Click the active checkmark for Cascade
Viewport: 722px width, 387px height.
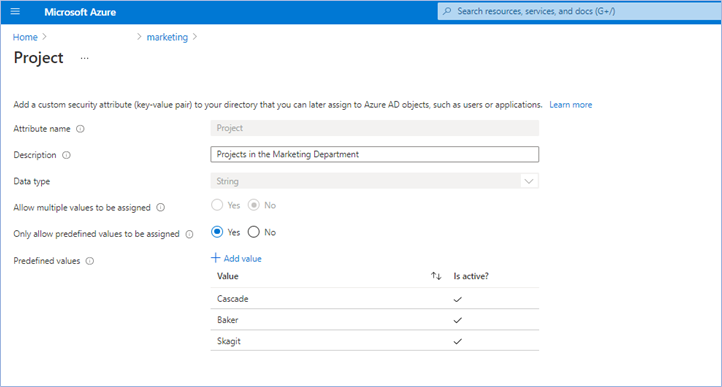coord(458,299)
